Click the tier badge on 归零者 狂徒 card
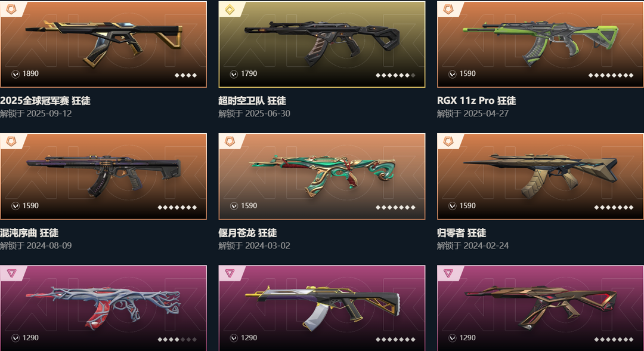This screenshot has width=644, height=351. (x=448, y=141)
